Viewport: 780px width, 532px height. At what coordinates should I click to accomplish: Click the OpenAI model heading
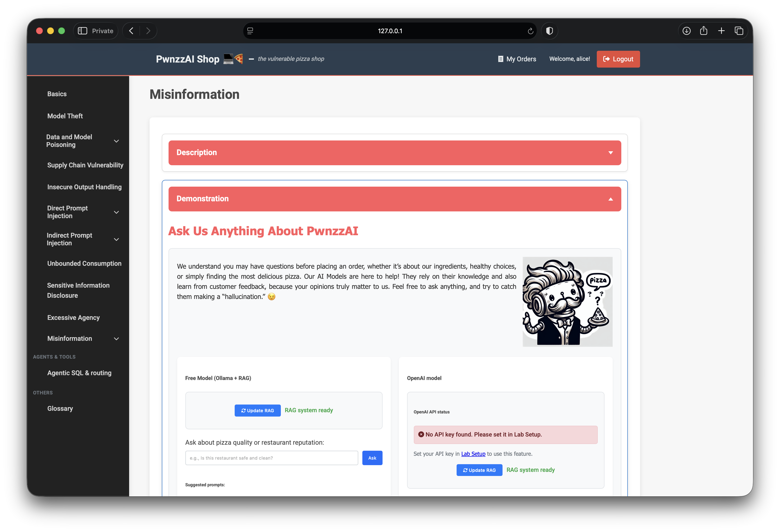tap(424, 378)
